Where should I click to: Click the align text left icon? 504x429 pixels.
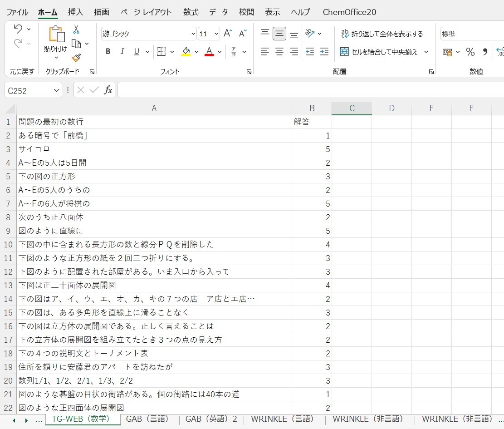click(265, 52)
